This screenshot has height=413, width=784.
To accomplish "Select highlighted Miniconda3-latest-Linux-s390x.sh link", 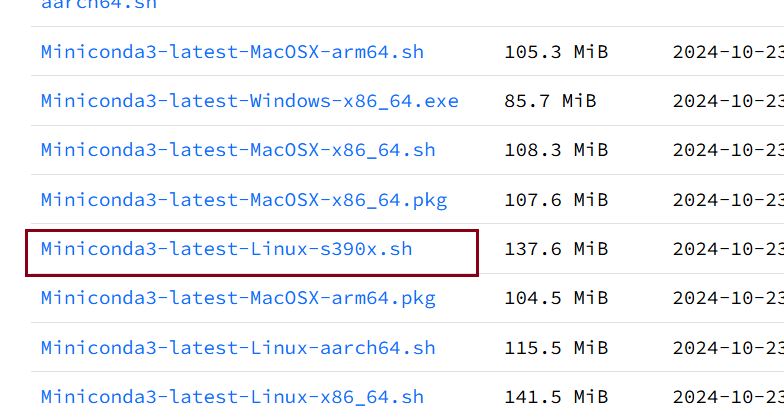I will coord(226,249).
